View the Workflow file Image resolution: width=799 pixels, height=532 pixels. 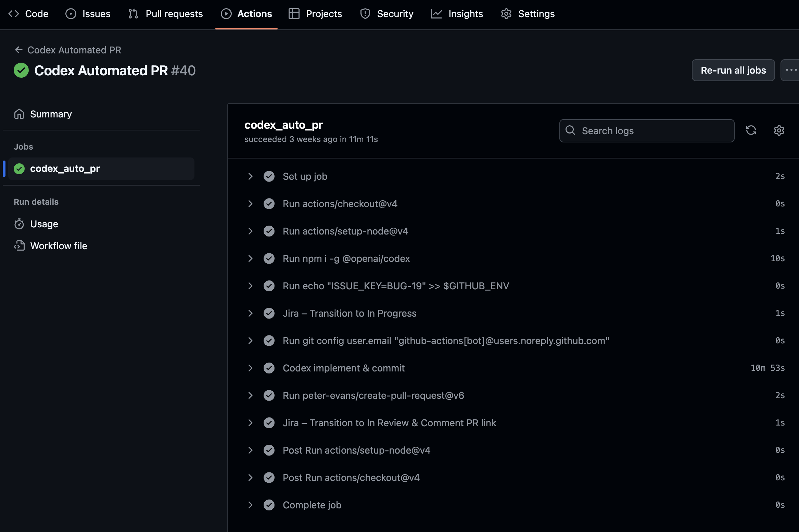pos(59,245)
